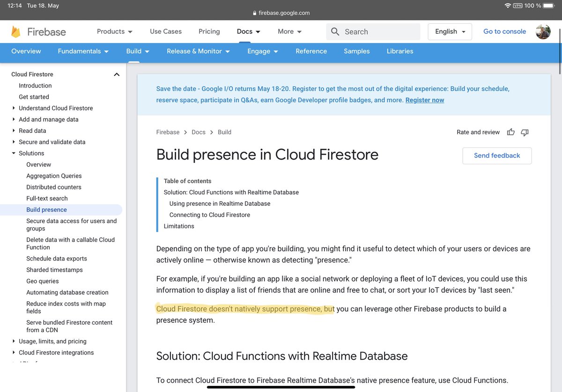The height and width of the screenshot is (392, 562).
Task: Switch to the Reference navigation tab
Action: point(311,51)
